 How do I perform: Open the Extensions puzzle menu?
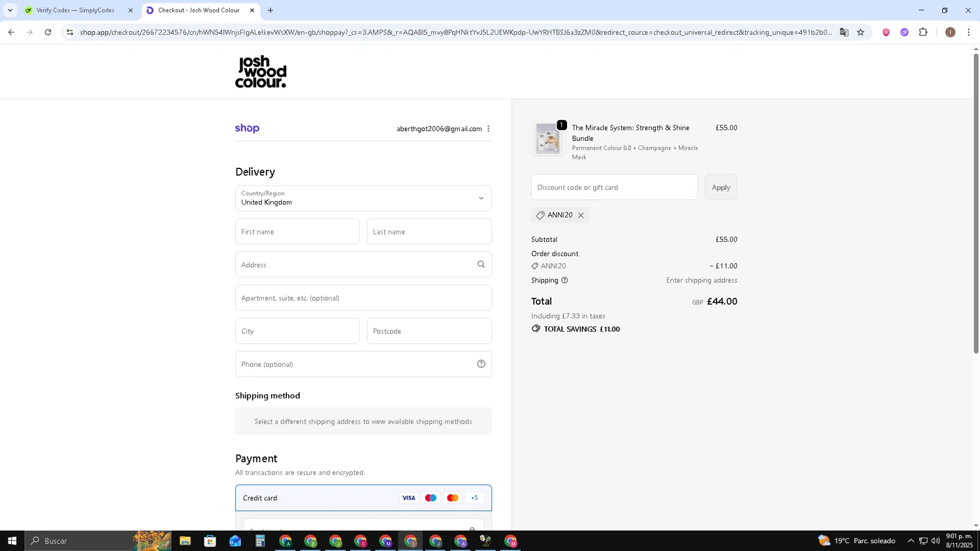[x=923, y=32]
